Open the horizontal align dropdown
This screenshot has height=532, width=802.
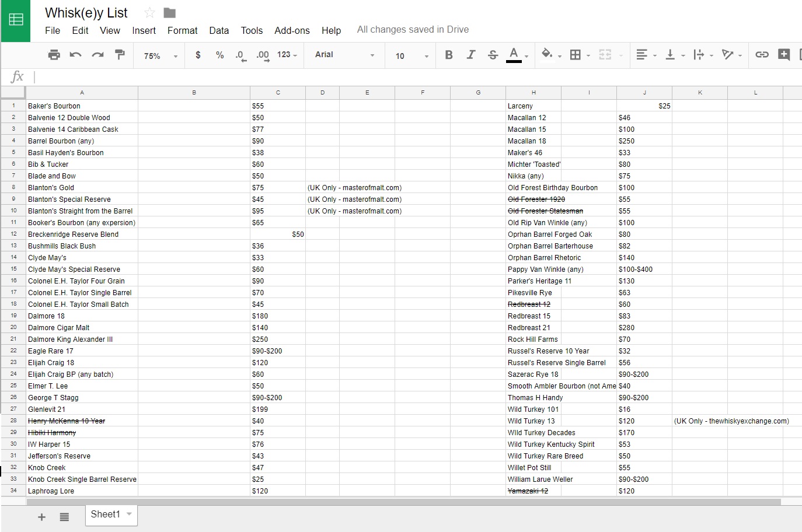point(646,55)
